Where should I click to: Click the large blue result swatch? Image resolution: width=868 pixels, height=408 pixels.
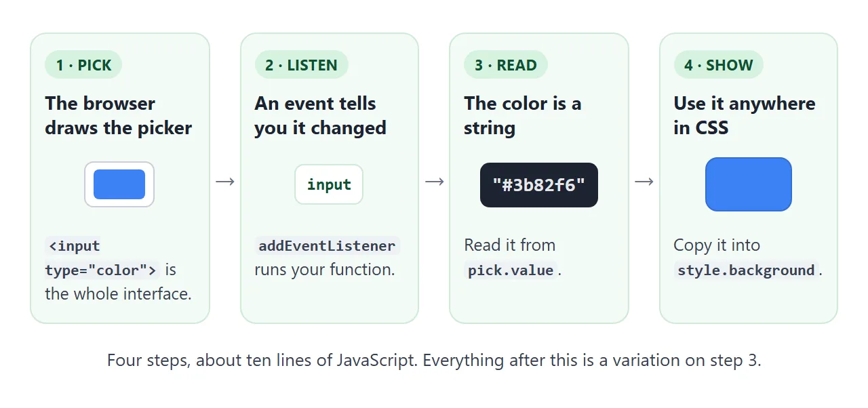click(749, 184)
